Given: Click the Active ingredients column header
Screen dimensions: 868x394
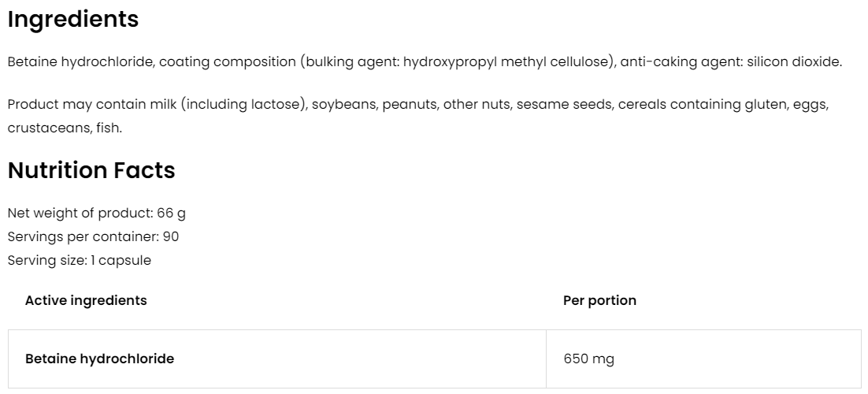Looking at the screenshot, I should coord(86,300).
